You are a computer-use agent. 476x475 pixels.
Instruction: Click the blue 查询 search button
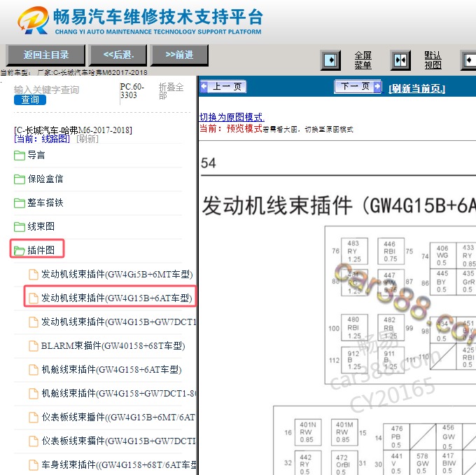tap(29, 99)
